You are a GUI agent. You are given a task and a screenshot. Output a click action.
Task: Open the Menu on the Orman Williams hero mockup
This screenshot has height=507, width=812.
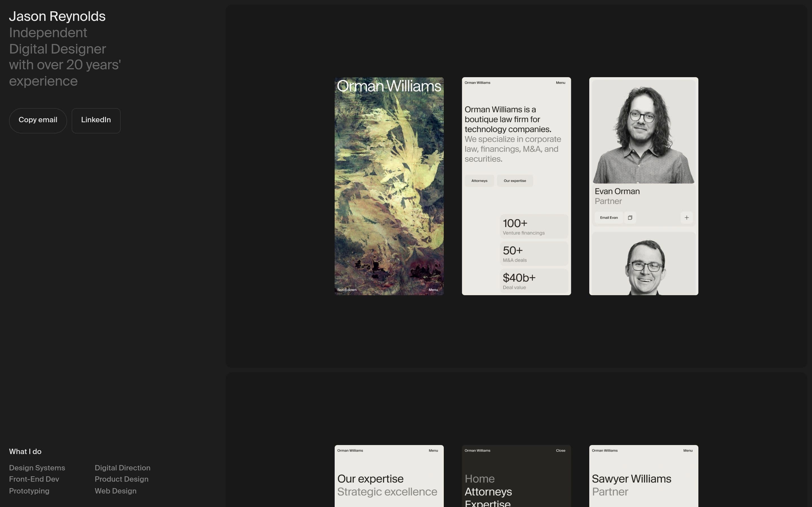point(434,289)
